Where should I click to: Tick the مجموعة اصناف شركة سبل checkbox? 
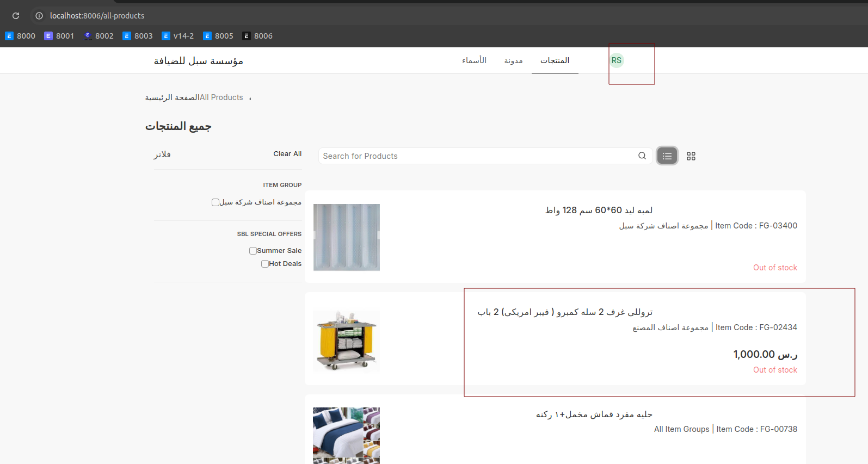click(216, 202)
